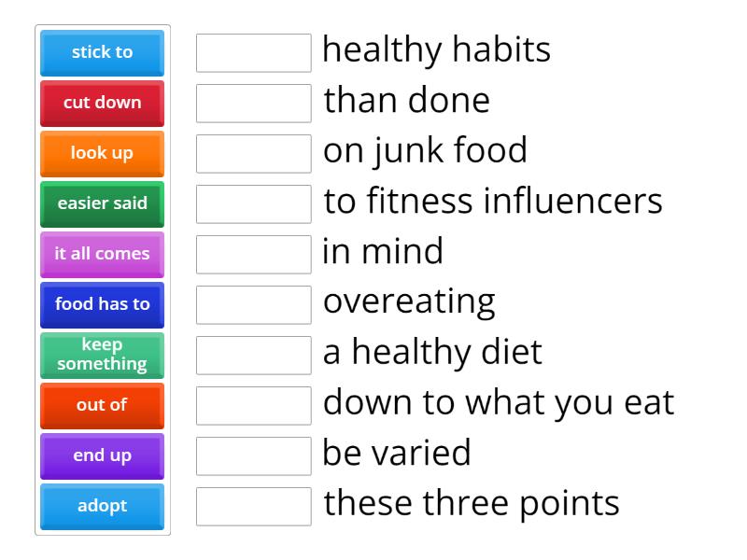The width and height of the screenshot is (747, 560).
Task: Click the blank box beside 'healthy habits'
Action: 253,53
